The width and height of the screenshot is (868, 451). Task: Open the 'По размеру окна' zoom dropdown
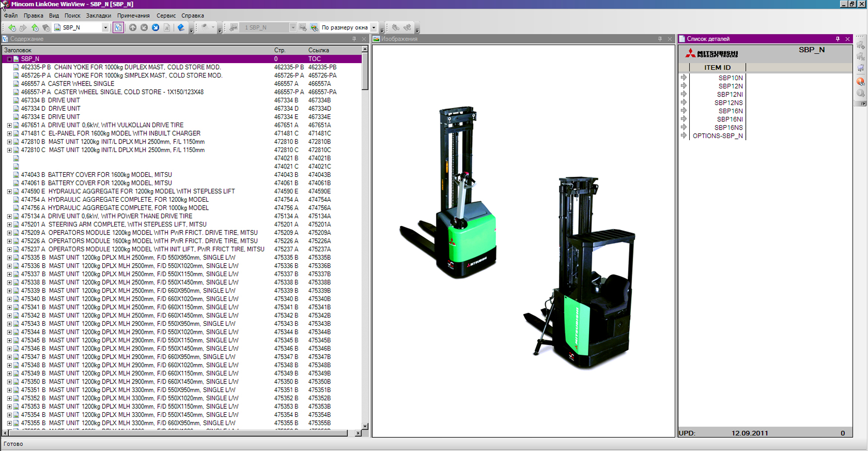pyautogui.click(x=374, y=28)
